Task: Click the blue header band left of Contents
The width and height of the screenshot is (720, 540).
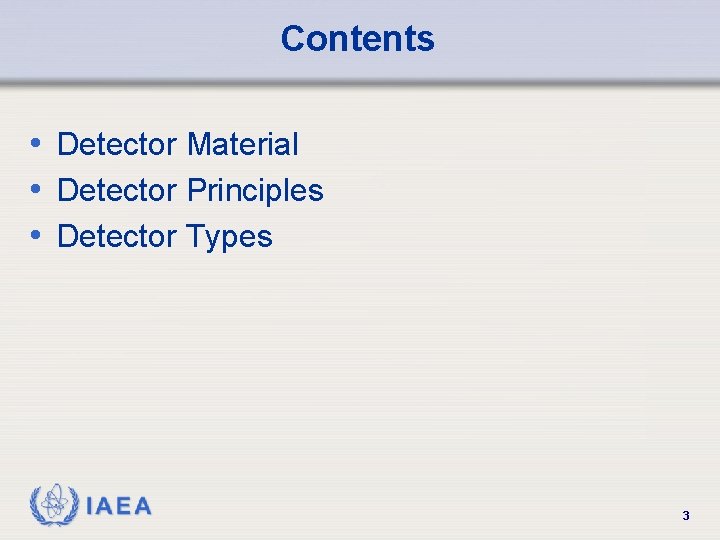Action: click(x=130, y=40)
